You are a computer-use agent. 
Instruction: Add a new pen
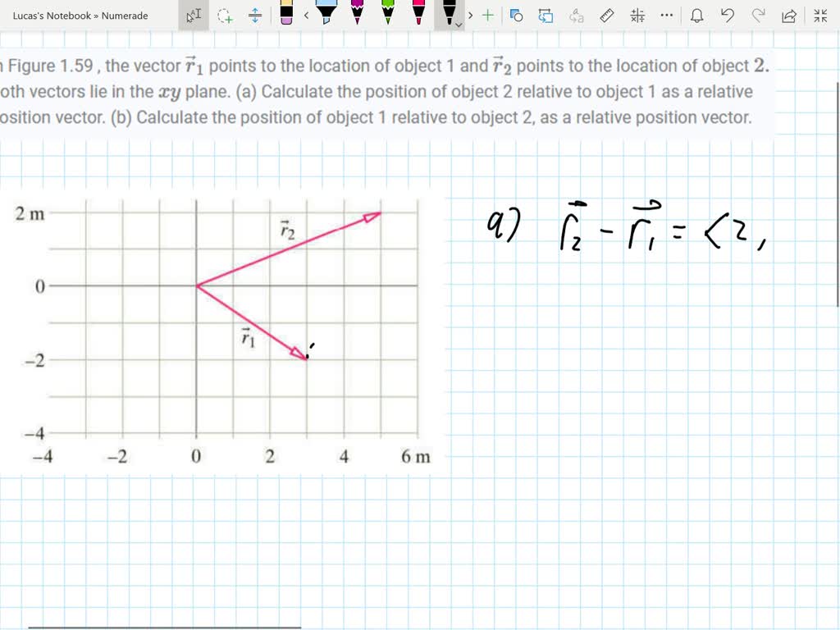point(488,15)
